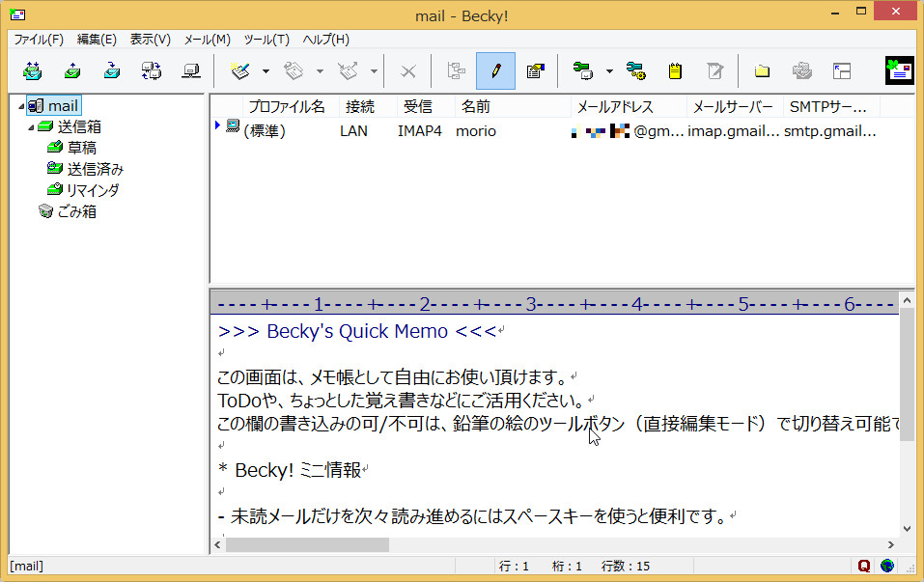This screenshot has height=582, width=924.
Task: Click the change pane layout icon
Action: tap(841, 70)
